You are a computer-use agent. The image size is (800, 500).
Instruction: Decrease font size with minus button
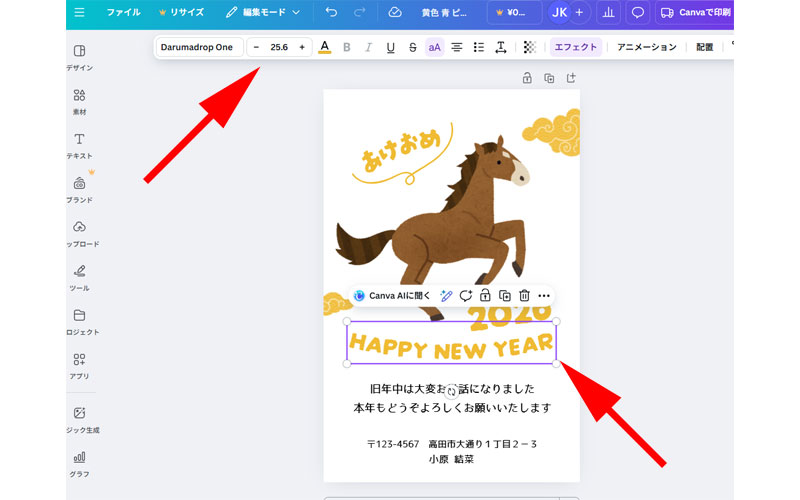point(256,47)
